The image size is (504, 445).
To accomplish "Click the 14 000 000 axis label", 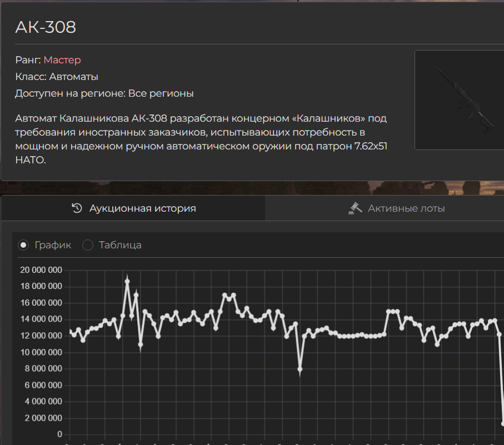I will pyautogui.click(x=41, y=319).
